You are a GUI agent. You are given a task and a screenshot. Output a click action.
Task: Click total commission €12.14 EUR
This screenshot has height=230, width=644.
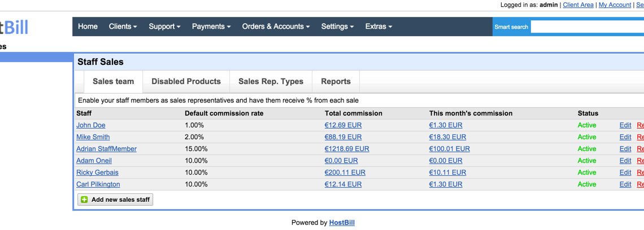click(343, 184)
